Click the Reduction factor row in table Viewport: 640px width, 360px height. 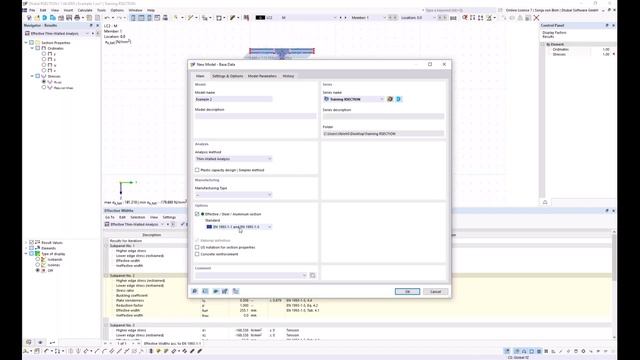(x=358, y=305)
